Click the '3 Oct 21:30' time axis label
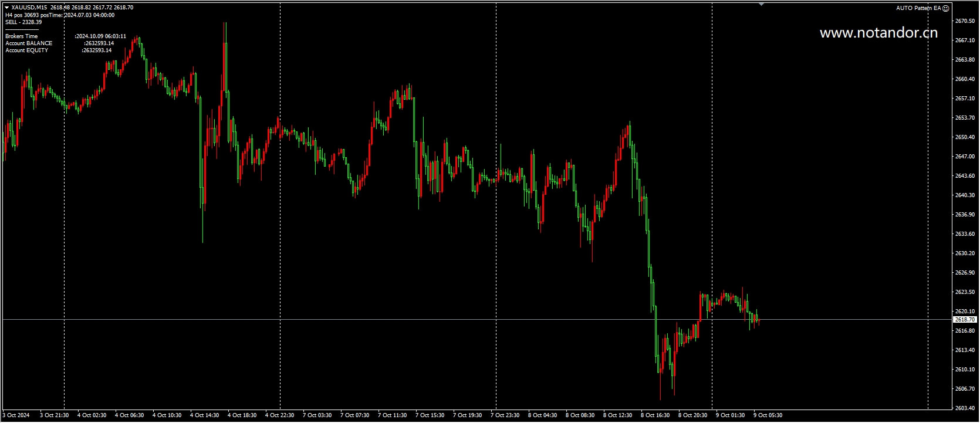 (x=54, y=415)
